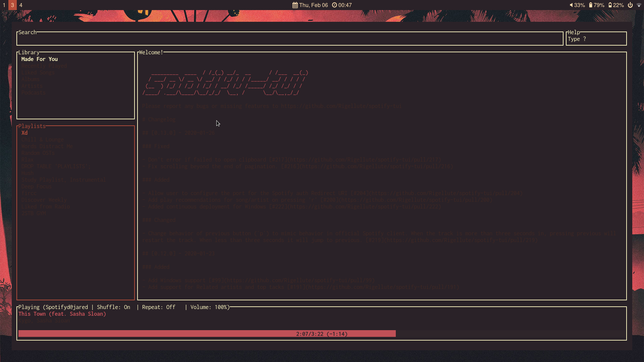
Task: Select "Liked Songs"
Action: tap(38, 72)
